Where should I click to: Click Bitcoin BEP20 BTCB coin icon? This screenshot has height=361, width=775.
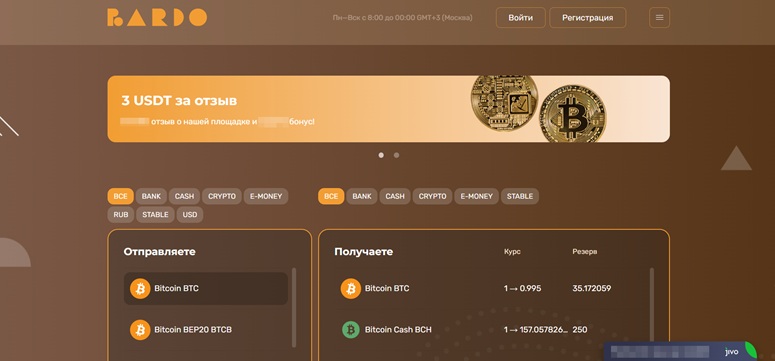(140, 329)
